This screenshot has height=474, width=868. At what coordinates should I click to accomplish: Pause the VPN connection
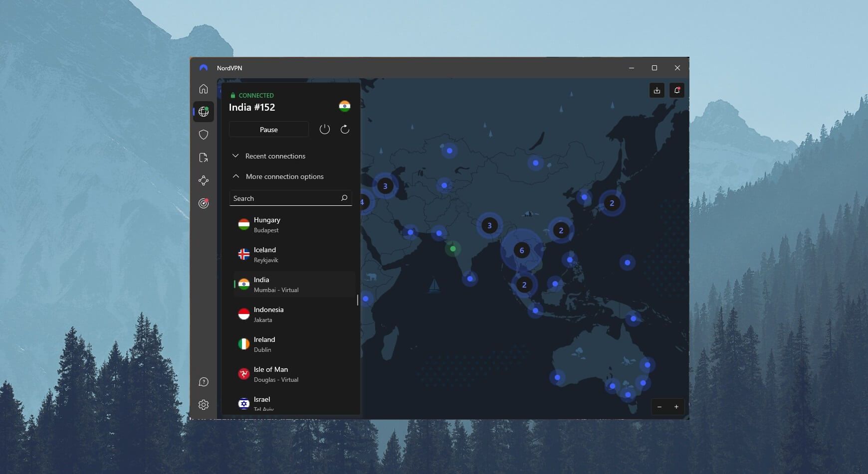(x=269, y=130)
